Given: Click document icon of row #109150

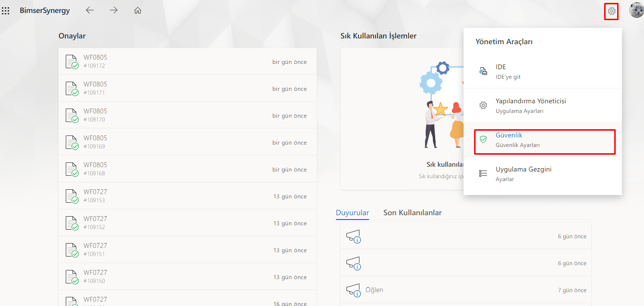Looking at the screenshot, I should point(72,277).
